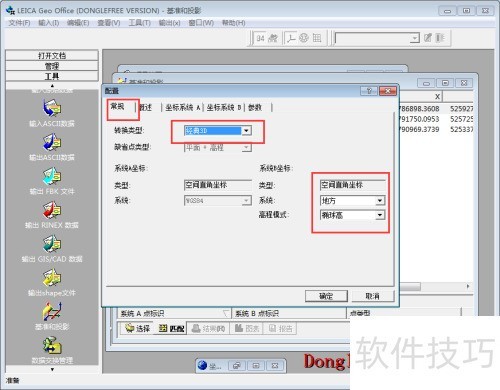Open the 输出shape文件 tool icon
Screen dimensions: 500x390
point(52,278)
